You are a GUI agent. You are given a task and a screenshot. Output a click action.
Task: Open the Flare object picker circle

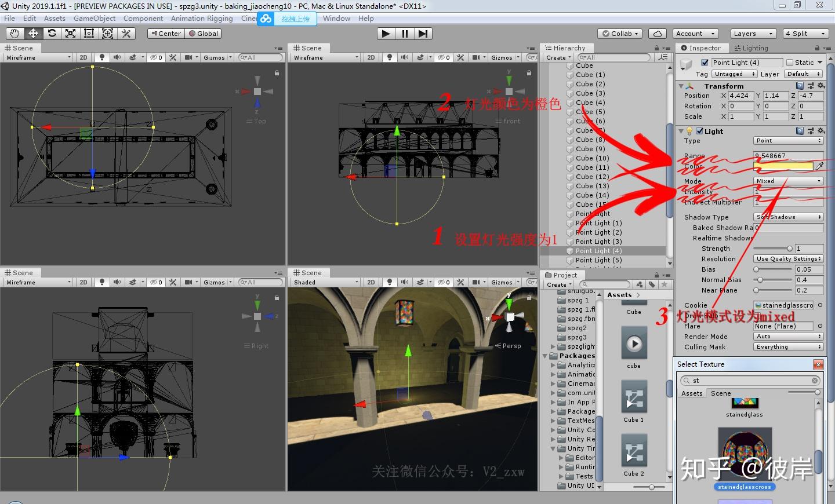(x=820, y=326)
